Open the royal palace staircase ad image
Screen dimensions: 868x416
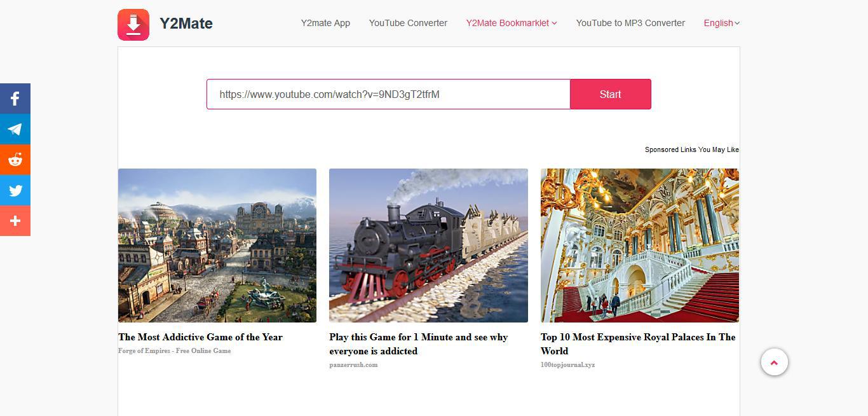tap(639, 246)
